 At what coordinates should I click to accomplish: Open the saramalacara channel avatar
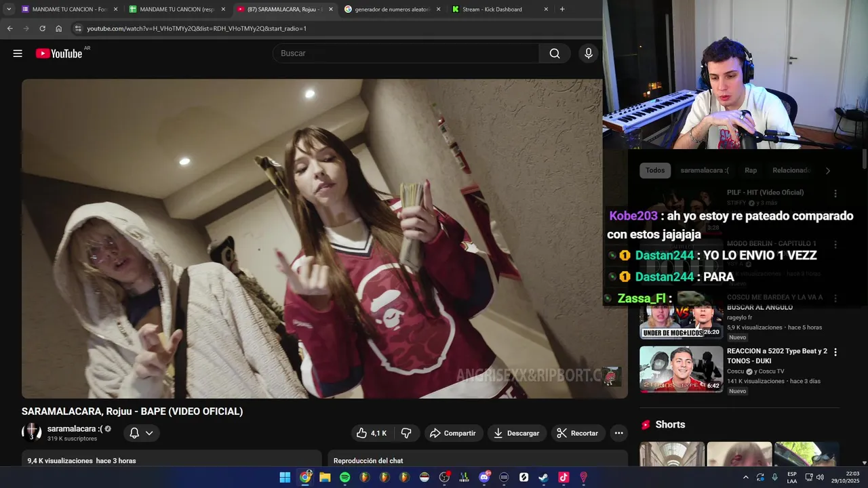[x=32, y=432]
